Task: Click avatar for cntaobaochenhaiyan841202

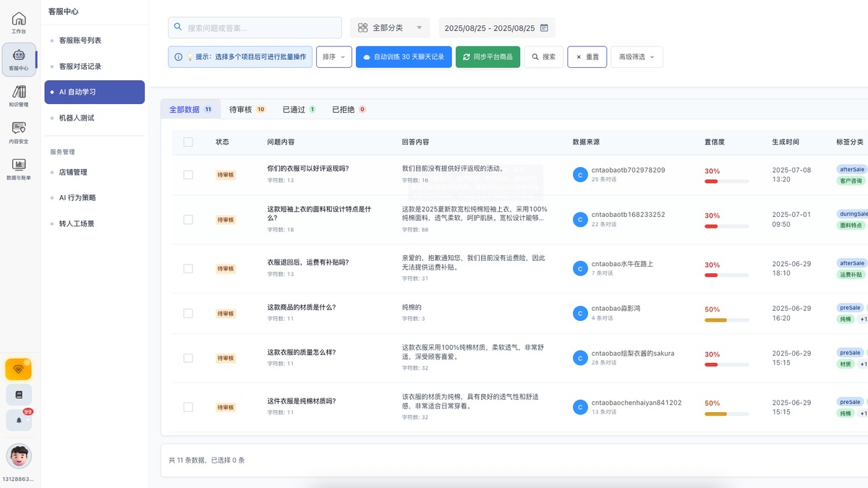Action: [580, 407]
